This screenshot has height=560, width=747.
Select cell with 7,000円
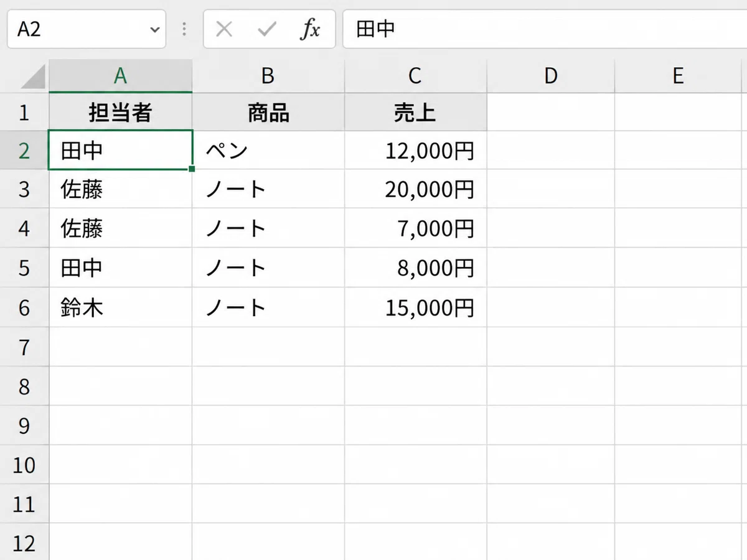coord(416,228)
